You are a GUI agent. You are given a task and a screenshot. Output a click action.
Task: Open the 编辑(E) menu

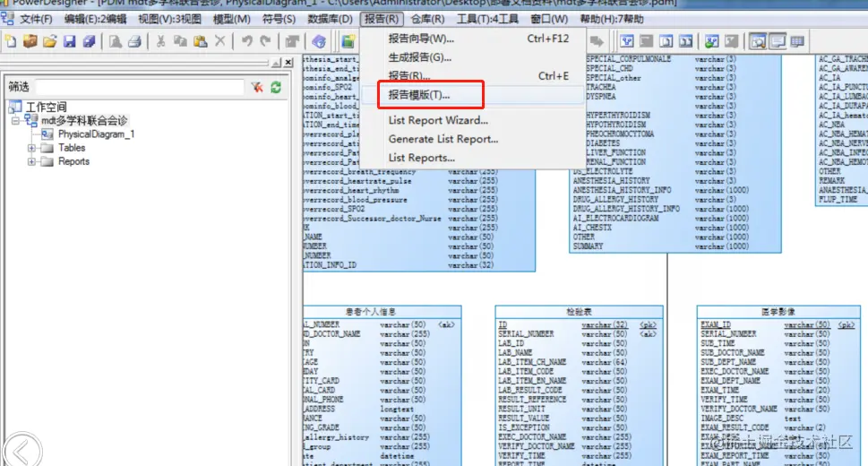pyautogui.click(x=95, y=19)
